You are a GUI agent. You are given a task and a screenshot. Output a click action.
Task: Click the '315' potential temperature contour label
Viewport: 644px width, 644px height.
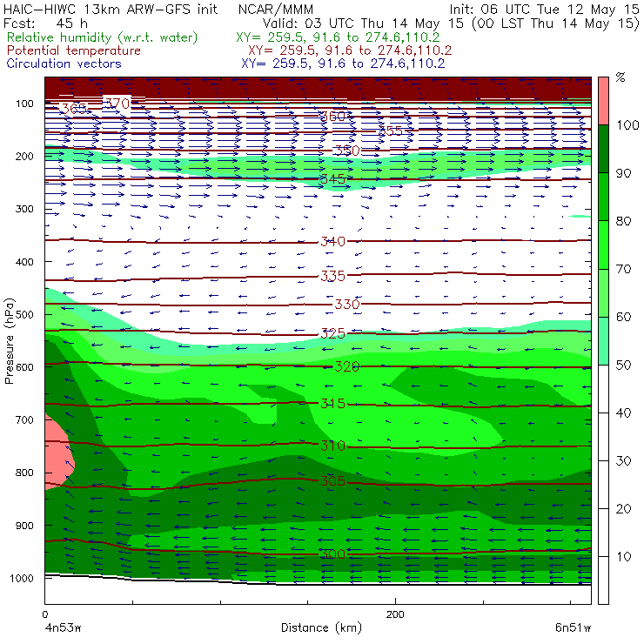coord(332,403)
